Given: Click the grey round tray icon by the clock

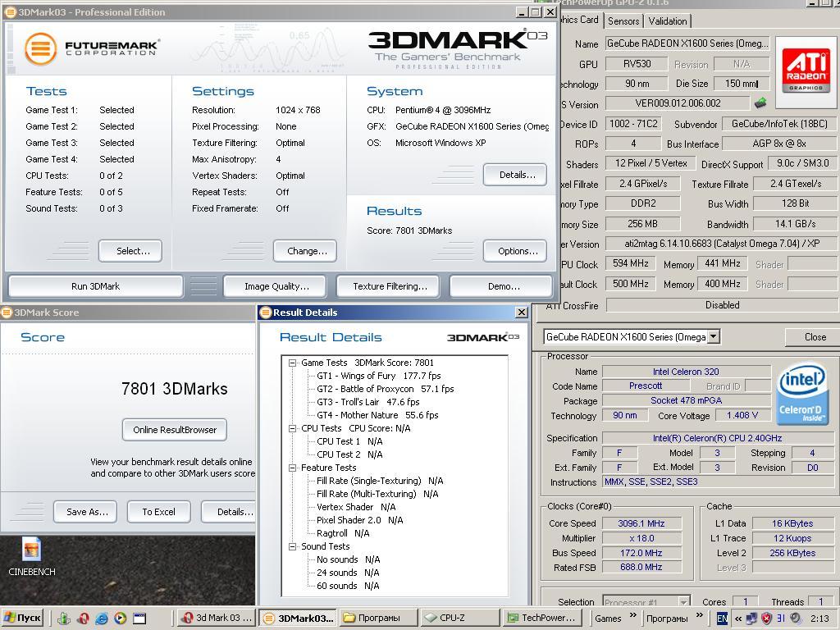Looking at the screenshot, I should coord(796,619).
